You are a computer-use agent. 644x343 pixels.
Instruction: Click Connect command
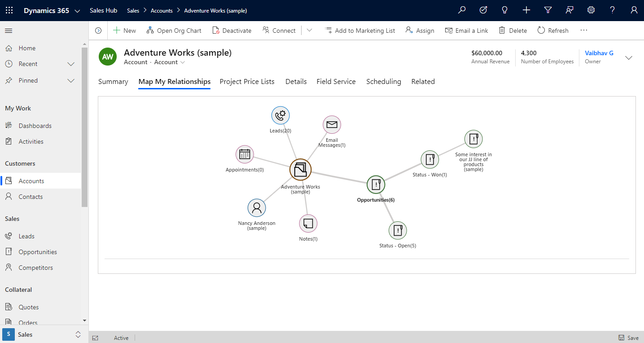279,31
